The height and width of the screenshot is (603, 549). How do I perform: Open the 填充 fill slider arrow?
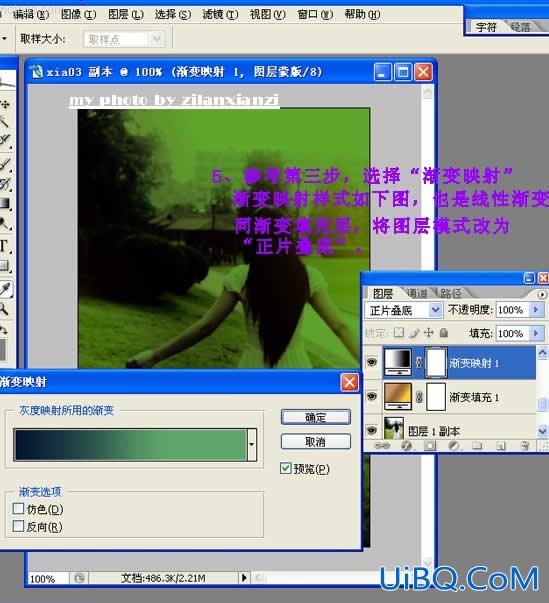(x=536, y=333)
